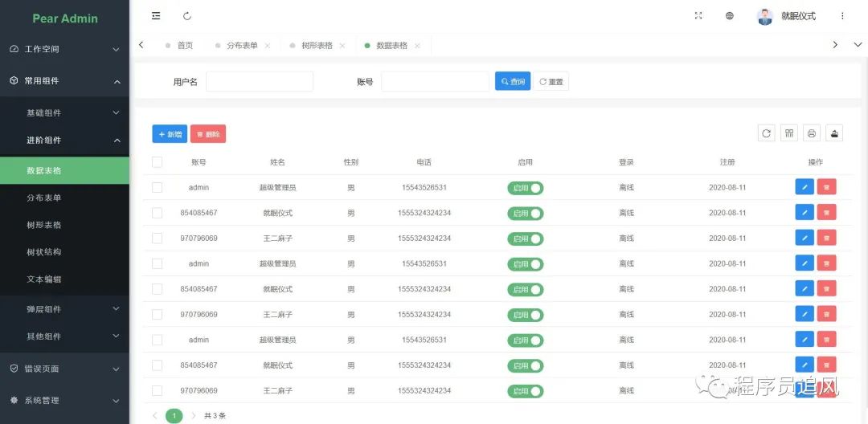Delete the third admin row

[826, 340]
